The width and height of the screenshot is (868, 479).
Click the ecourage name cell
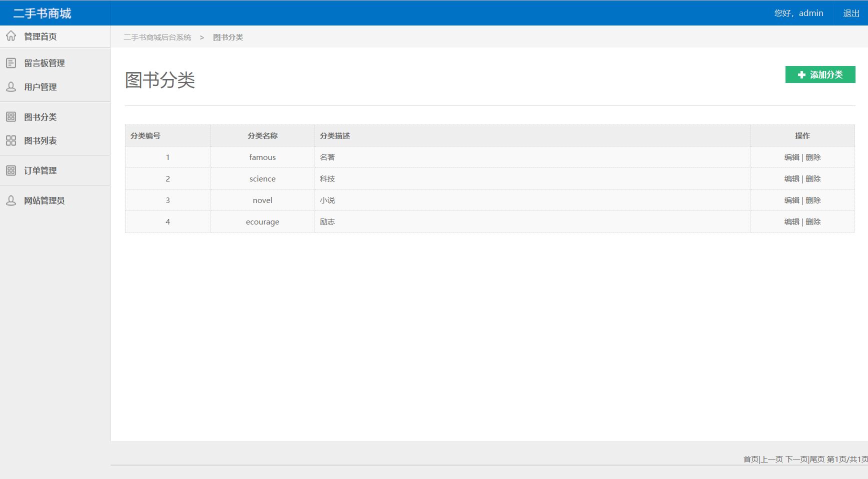click(x=262, y=221)
